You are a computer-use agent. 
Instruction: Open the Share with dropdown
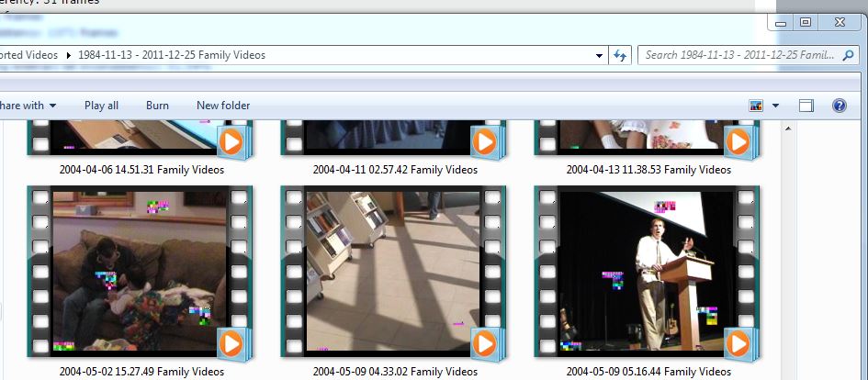[x=28, y=106]
